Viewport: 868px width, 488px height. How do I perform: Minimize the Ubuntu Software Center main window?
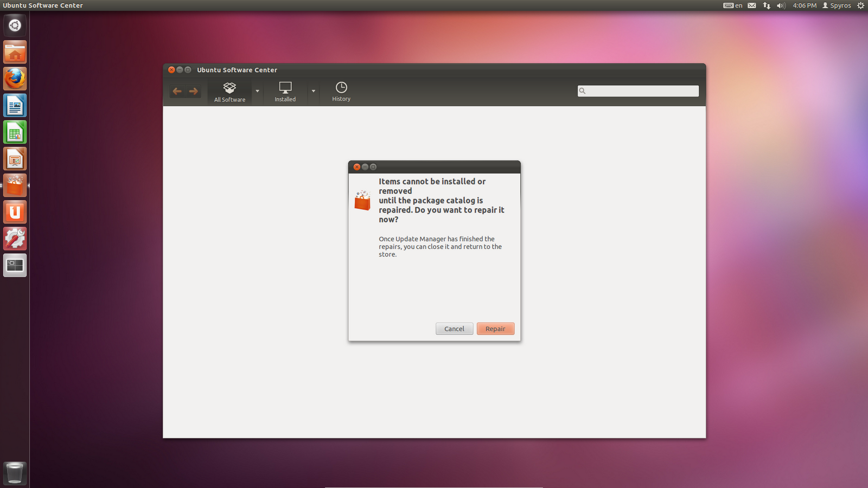pyautogui.click(x=180, y=70)
